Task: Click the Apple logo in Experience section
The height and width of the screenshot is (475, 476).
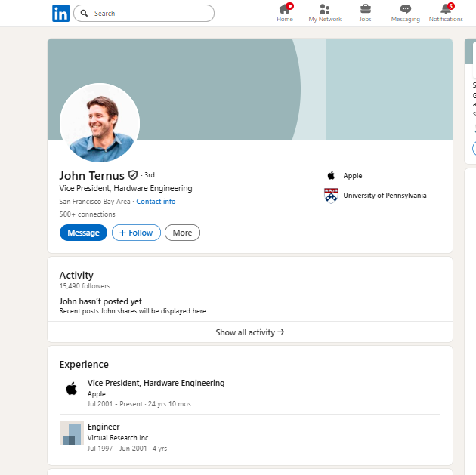Action: pyautogui.click(x=71, y=389)
